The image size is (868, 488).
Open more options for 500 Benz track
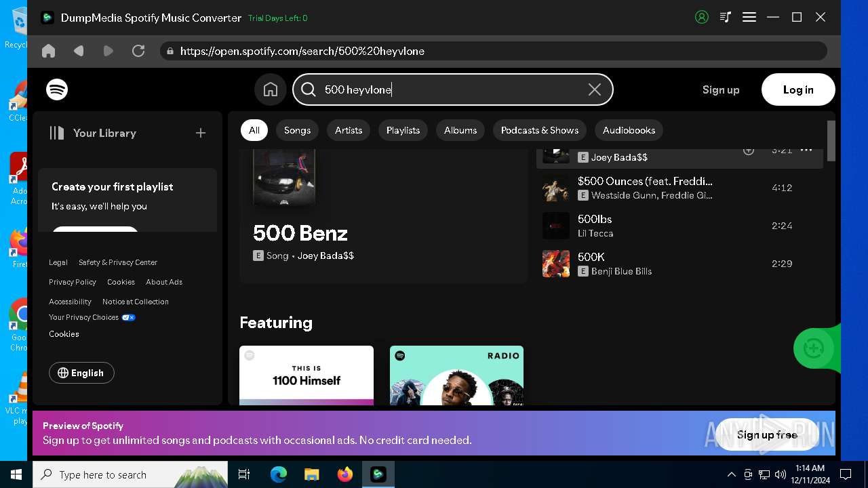click(806, 150)
